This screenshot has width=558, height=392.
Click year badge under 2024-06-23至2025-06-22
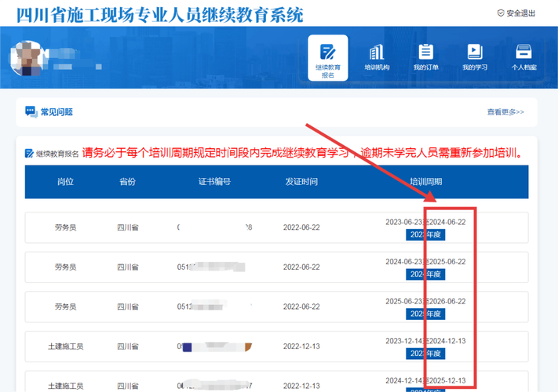click(x=425, y=274)
